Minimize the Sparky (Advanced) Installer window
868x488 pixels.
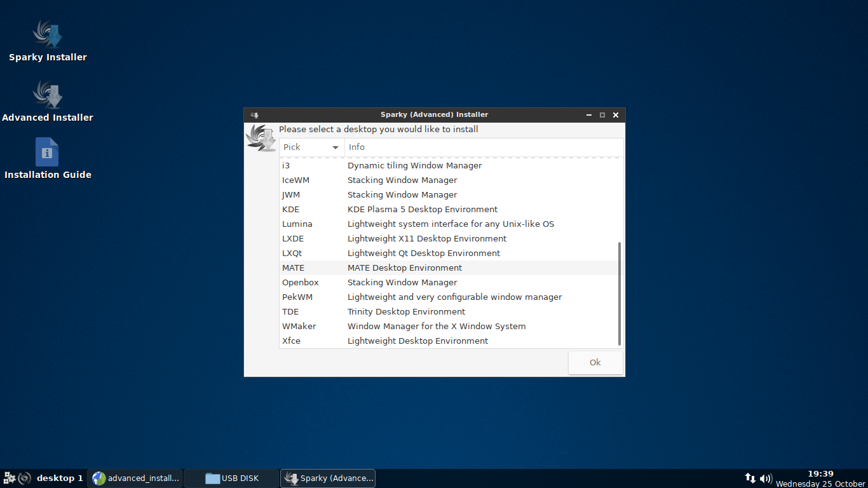pyautogui.click(x=589, y=115)
